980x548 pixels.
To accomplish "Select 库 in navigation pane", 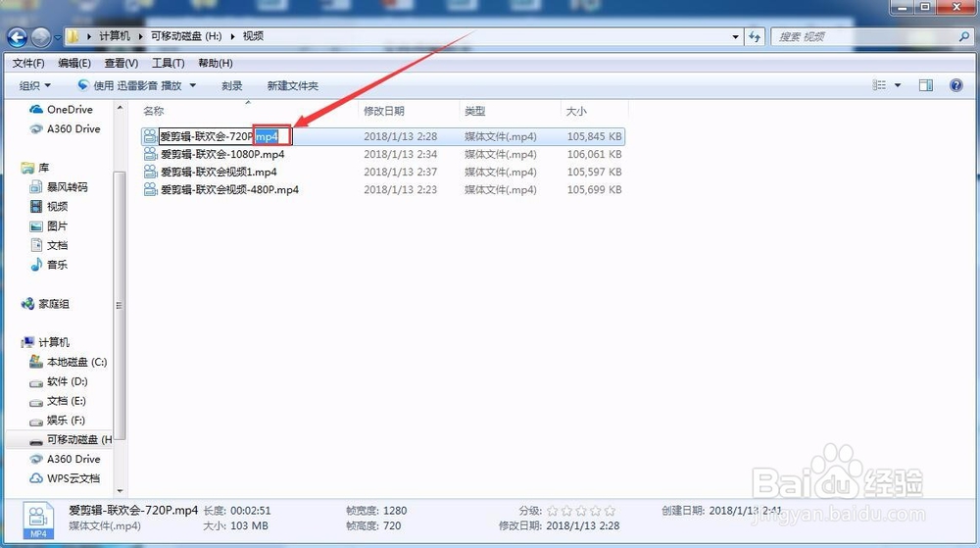I will pyautogui.click(x=35, y=168).
